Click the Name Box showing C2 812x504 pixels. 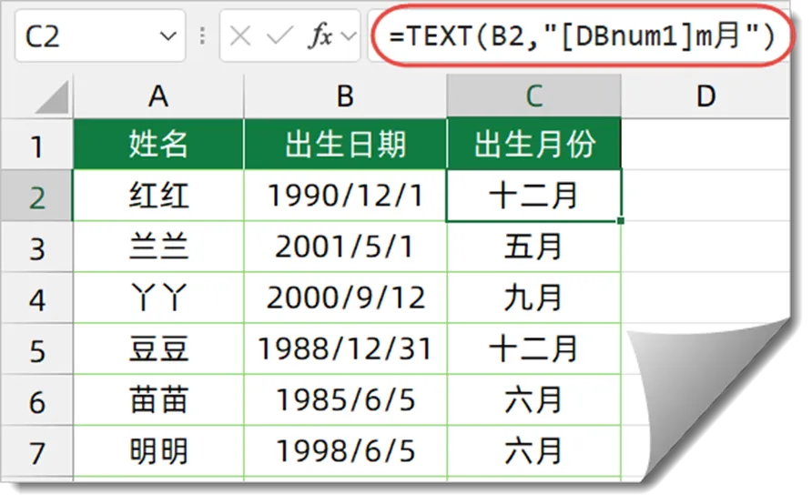[100, 36]
